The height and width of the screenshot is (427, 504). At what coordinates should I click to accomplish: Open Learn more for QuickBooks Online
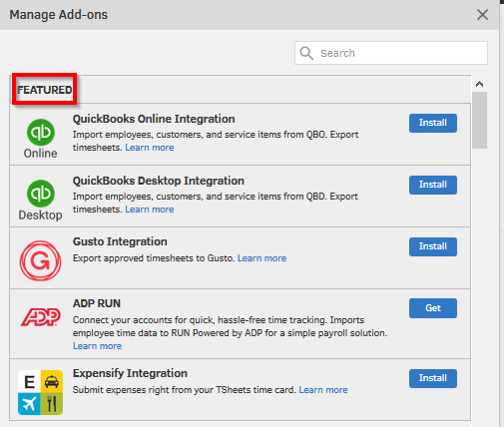150,148
